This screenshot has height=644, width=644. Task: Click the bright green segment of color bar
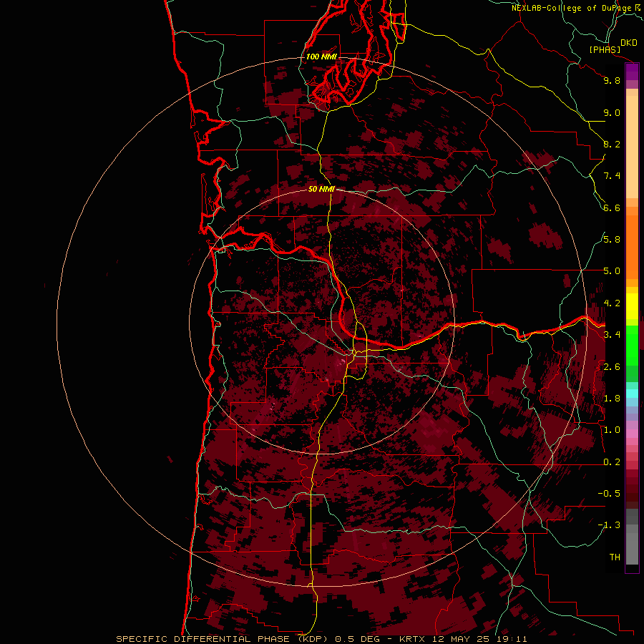click(x=632, y=344)
